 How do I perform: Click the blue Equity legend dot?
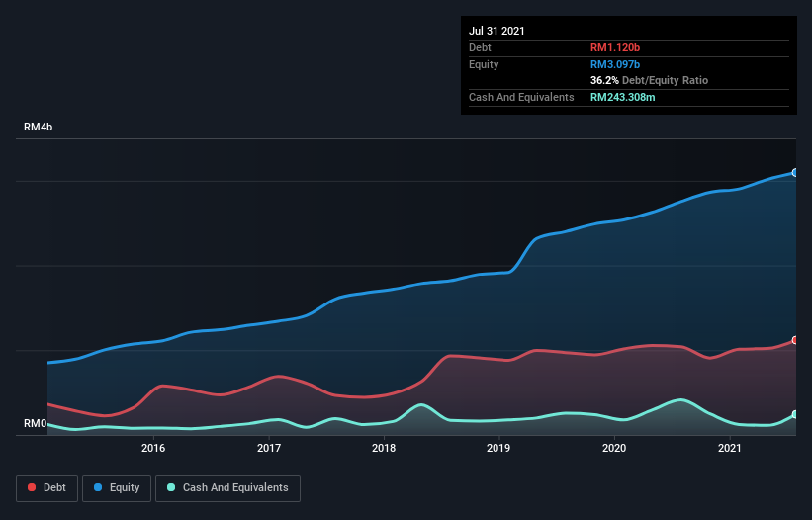point(98,487)
